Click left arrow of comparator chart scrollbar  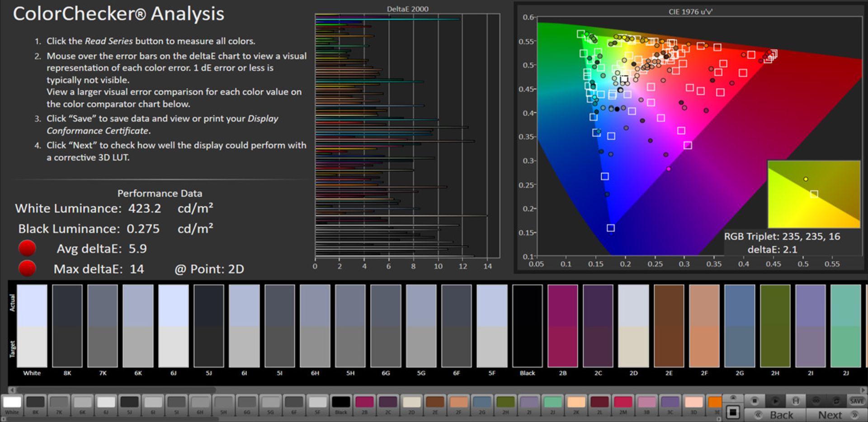pos(12,389)
